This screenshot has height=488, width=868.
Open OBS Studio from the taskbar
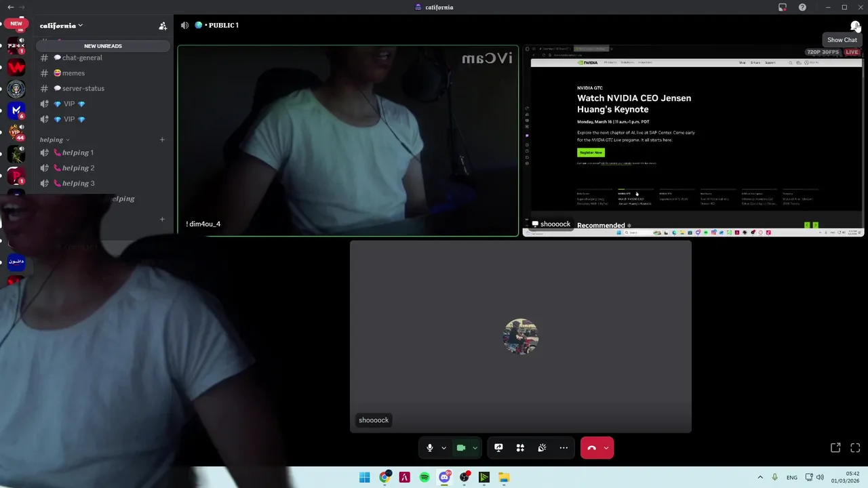click(465, 477)
